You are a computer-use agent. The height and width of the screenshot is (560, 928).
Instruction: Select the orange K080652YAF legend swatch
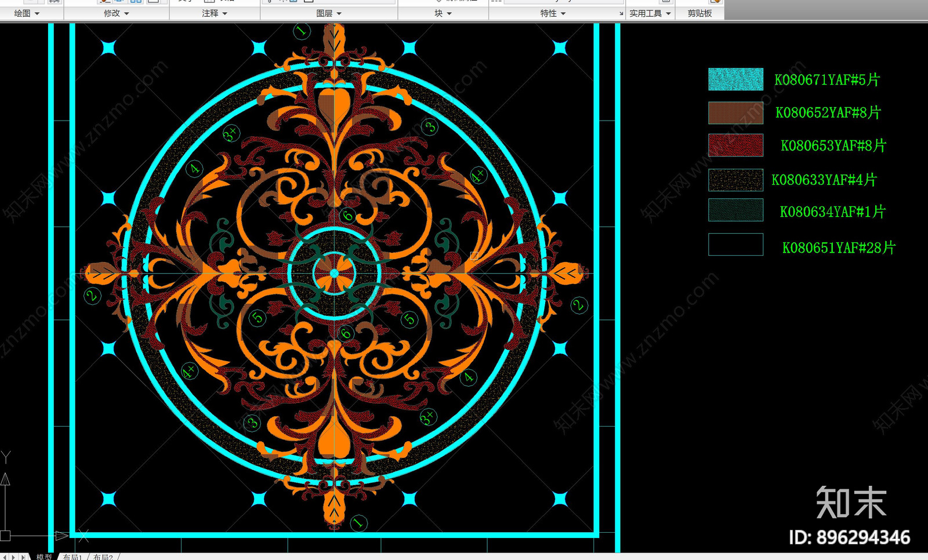(x=735, y=112)
